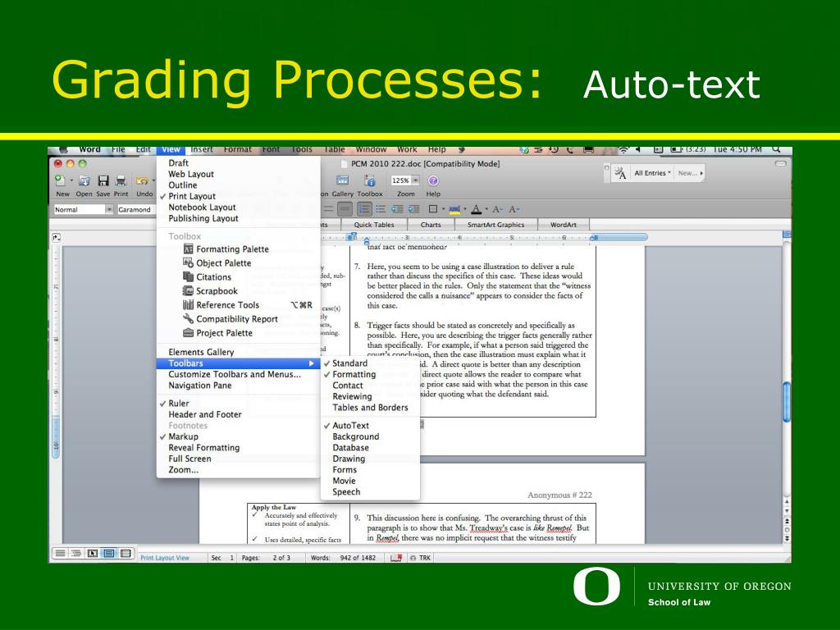This screenshot has height=630, width=840.
Task: Click the Spotlight search icon
Action: pyautogui.click(x=776, y=149)
